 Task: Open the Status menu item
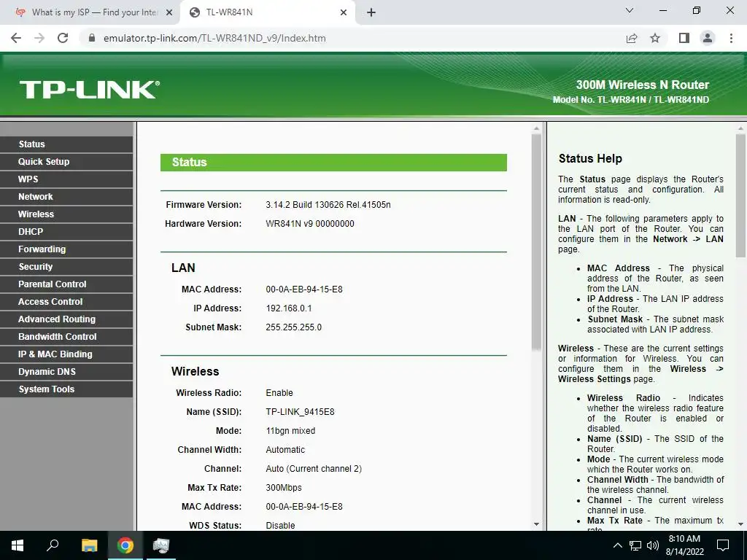pos(66,144)
